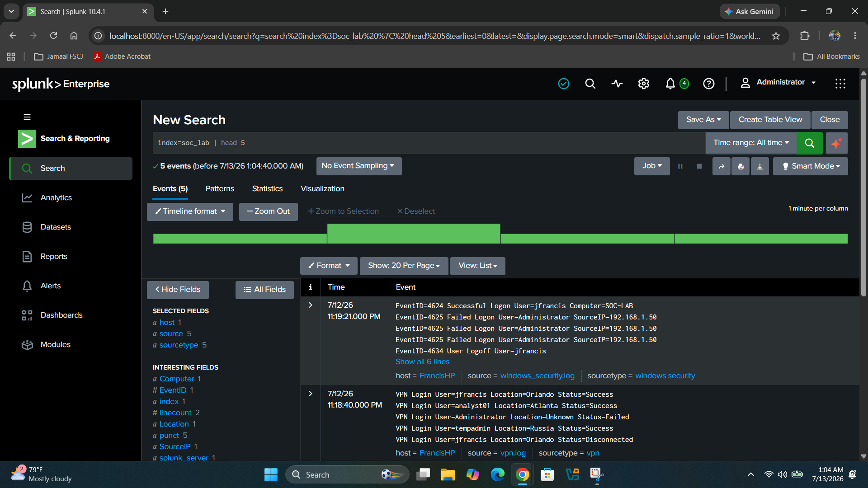This screenshot has width=868, height=488.
Task: Click the Show all 6 lines link
Action: (422, 362)
